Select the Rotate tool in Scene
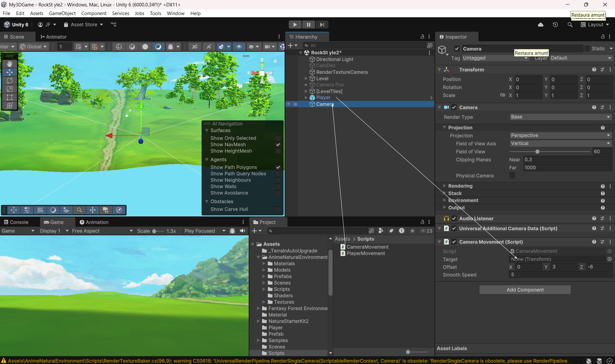Screen dimensions: 615x364 pyautogui.click(x=10, y=81)
